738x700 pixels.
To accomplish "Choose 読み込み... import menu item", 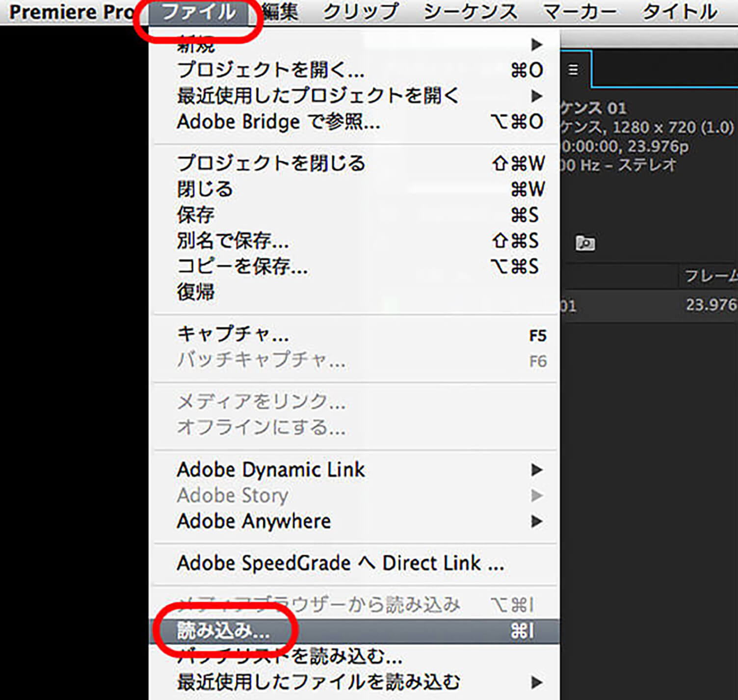I will click(354, 631).
